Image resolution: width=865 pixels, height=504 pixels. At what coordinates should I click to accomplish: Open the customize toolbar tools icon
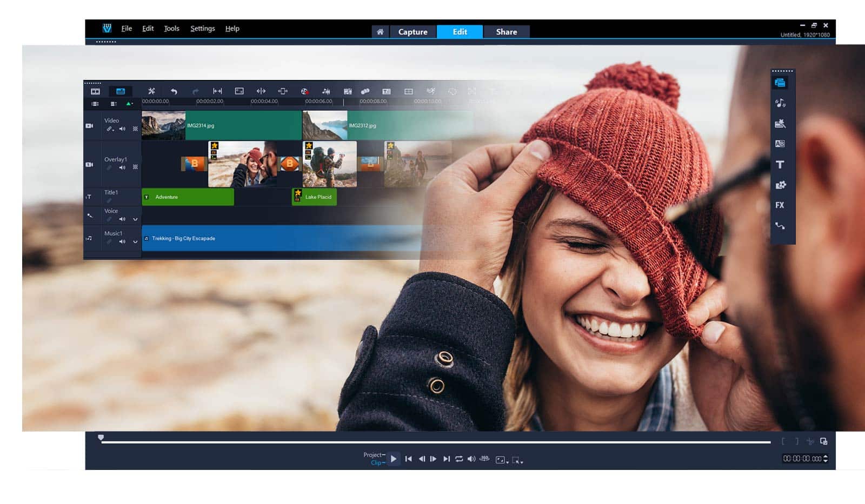151,91
